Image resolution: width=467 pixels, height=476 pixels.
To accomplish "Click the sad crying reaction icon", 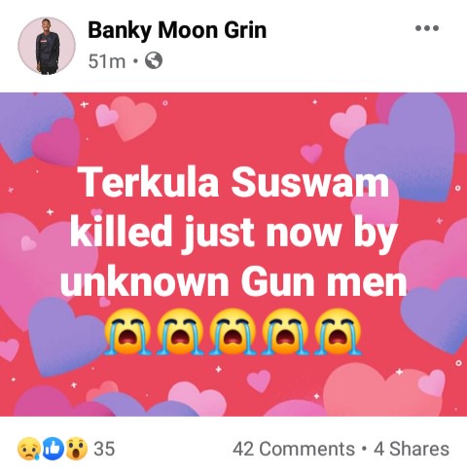I will pos(29,449).
